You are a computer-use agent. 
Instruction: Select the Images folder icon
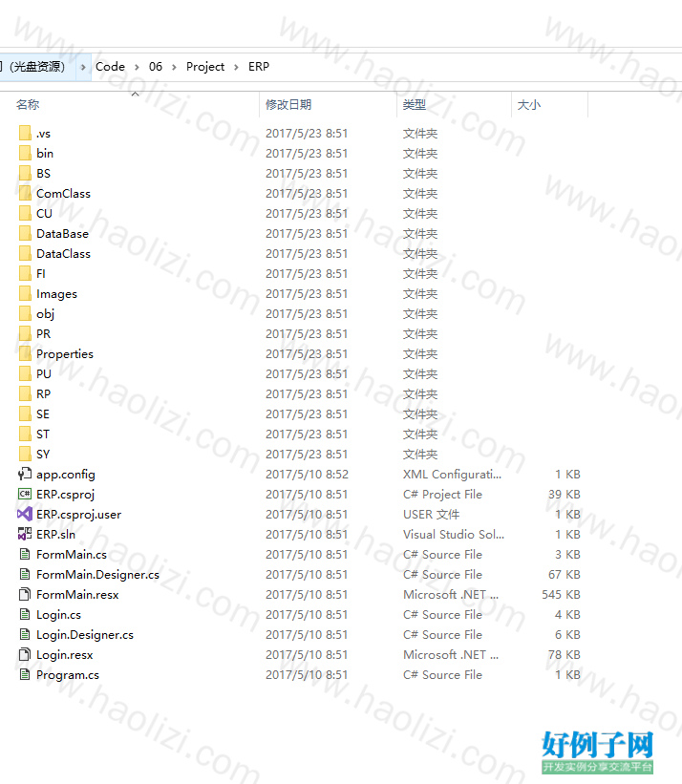pyautogui.click(x=25, y=293)
